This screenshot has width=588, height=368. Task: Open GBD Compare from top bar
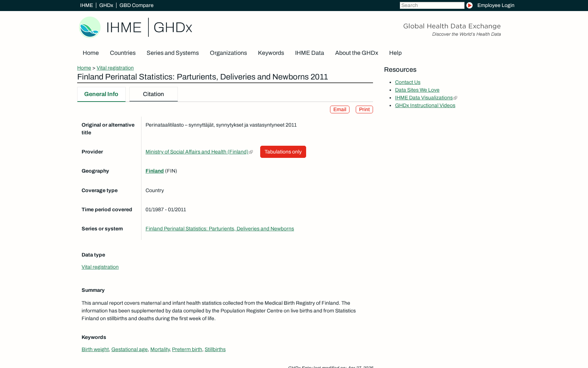pos(136,5)
